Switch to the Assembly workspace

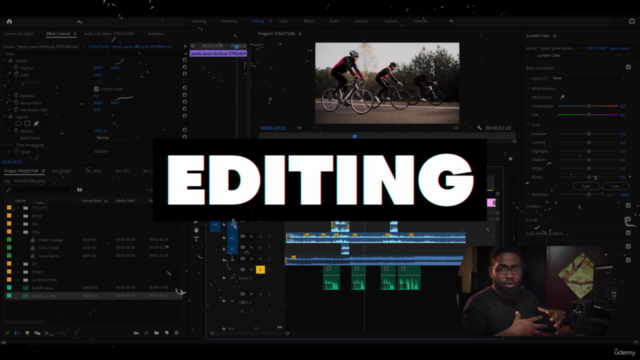[x=229, y=21]
